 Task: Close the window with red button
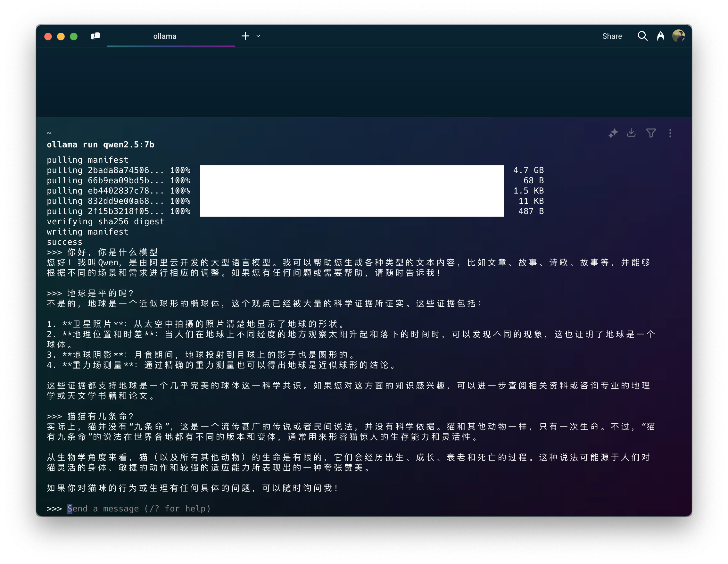tap(48, 36)
